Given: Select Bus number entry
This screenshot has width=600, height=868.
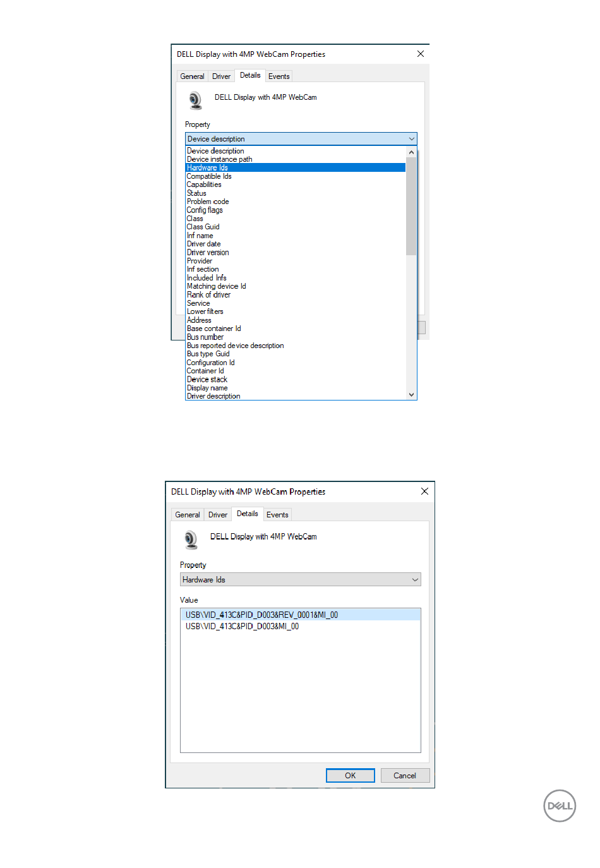Looking at the screenshot, I should (x=296, y=337).
